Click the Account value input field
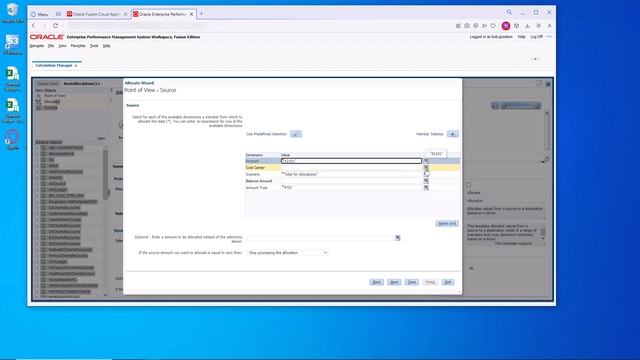 351,161
